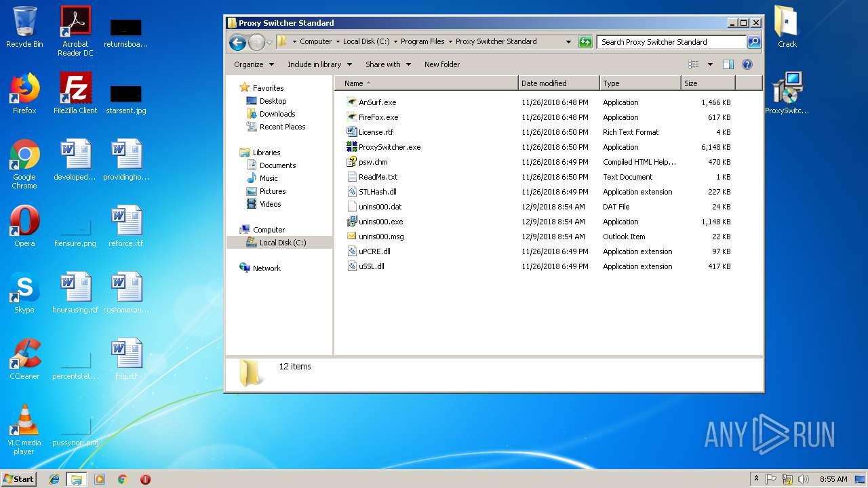Open Documents library in navigation pane

tap(277, 165)
